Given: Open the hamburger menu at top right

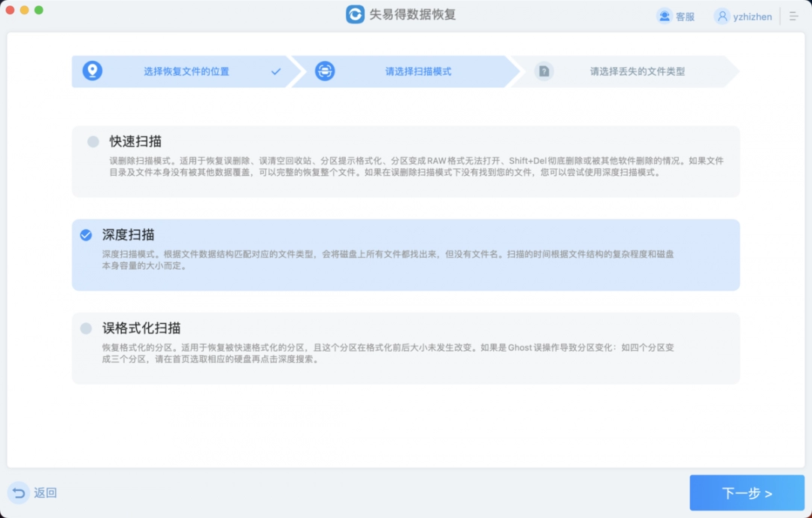Looking at the screenshot, I should tap(793, 16).
